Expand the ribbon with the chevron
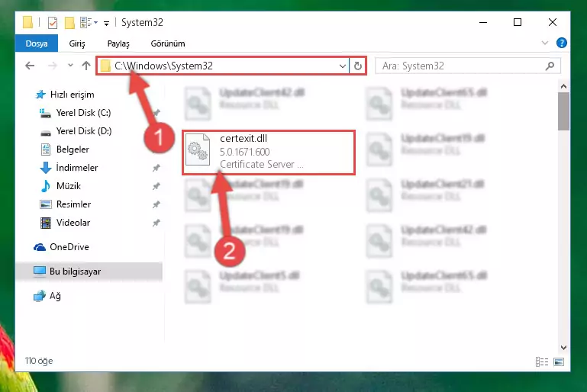 (x=545, y=43)
